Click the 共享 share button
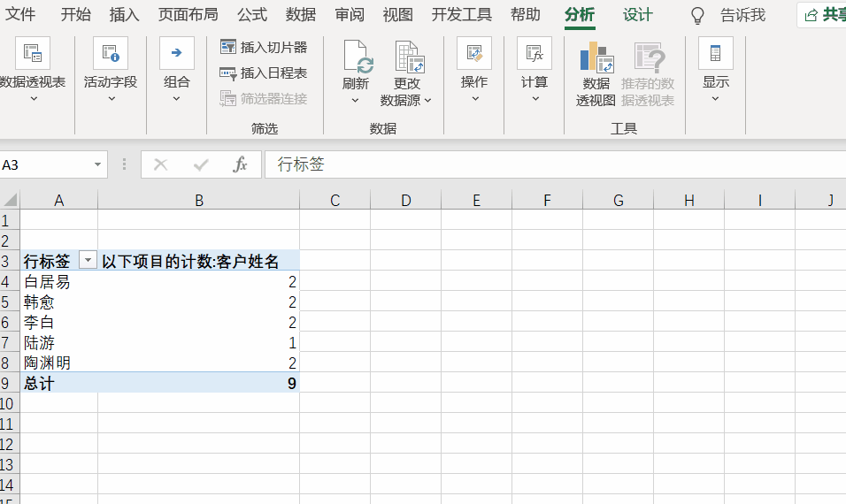846x504 pixels. tap(823, 15)
